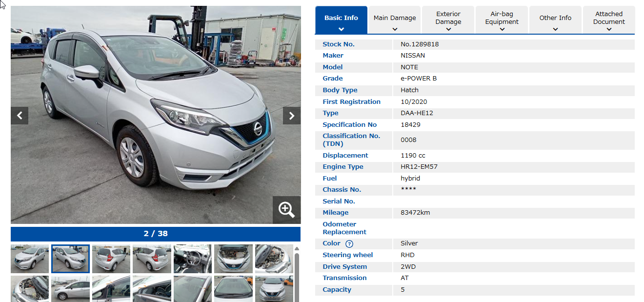Open the side profile thumbnail in second row
644x302 pixels.
(x=71, y=289)
